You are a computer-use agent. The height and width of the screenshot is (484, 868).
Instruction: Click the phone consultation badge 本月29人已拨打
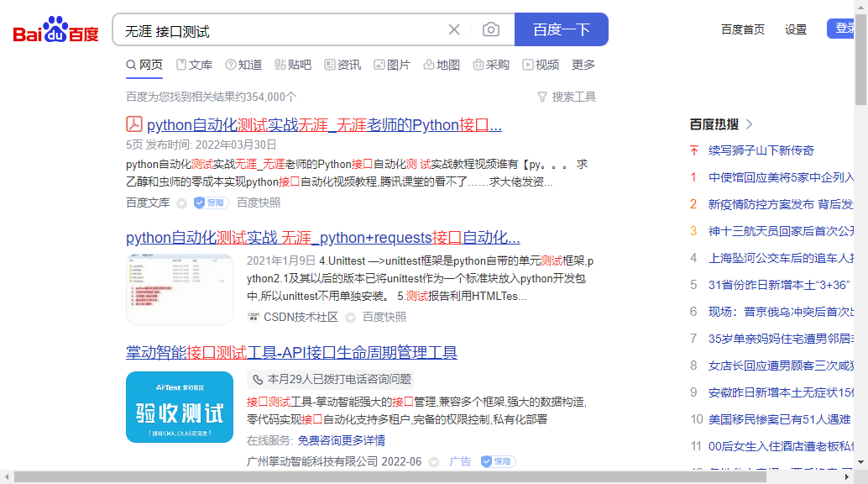[331, 379]
